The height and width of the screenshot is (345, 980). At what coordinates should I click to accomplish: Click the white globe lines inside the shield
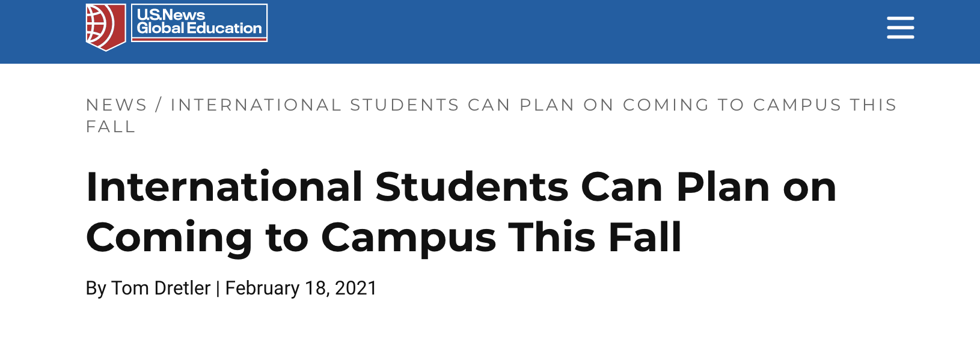pos(99,27)
